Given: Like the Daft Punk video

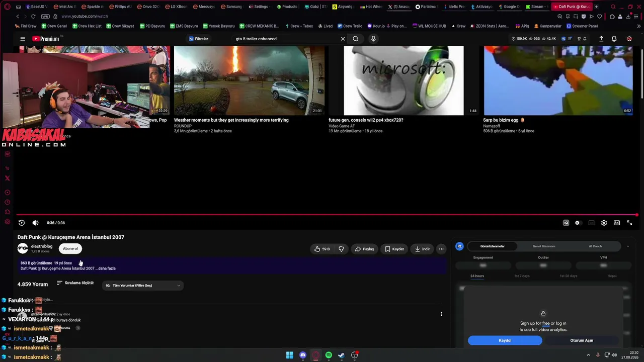Looking at the screenshot, I should pos(322,249).
